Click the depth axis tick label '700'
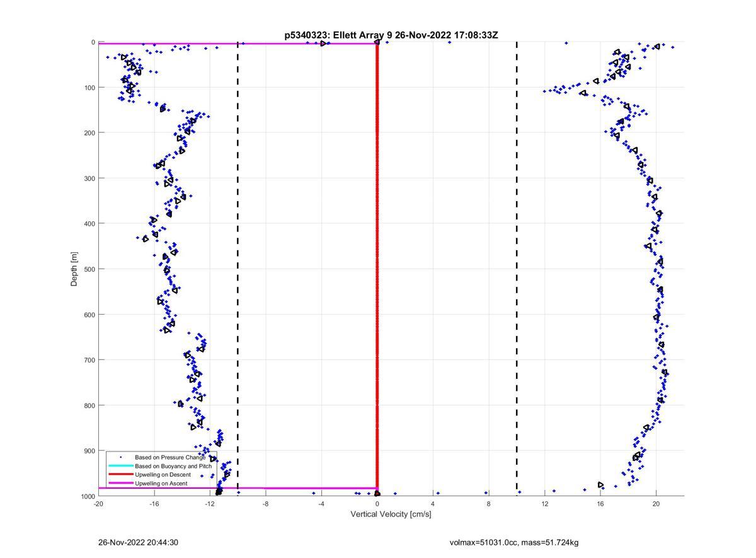Viewport: 756px width, 558px height. click(89, 360)
